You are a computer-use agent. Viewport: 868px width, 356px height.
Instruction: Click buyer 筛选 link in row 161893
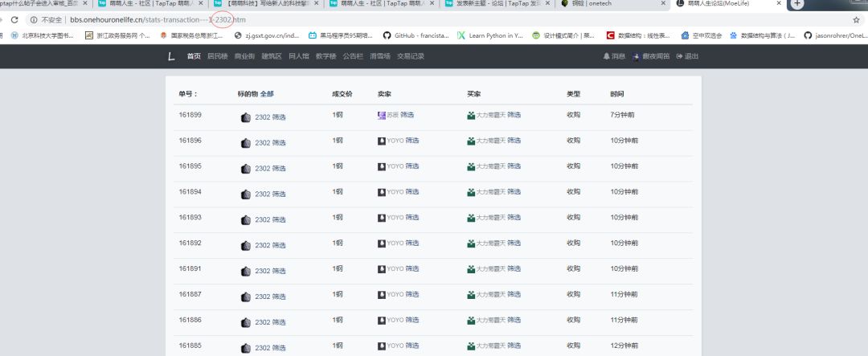(x=514, y=218)
